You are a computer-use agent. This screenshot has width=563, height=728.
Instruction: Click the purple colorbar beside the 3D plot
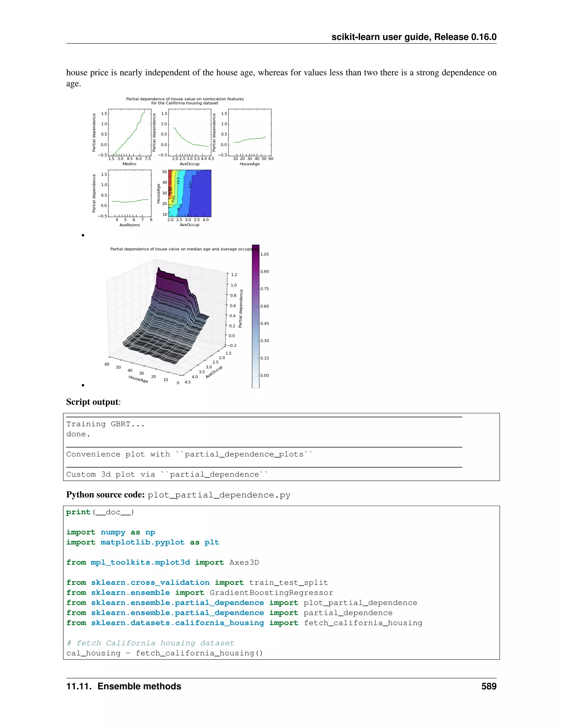[255, 316]
